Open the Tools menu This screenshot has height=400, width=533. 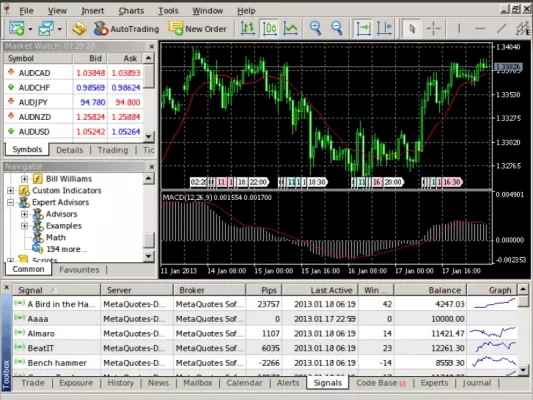[168, 11]
